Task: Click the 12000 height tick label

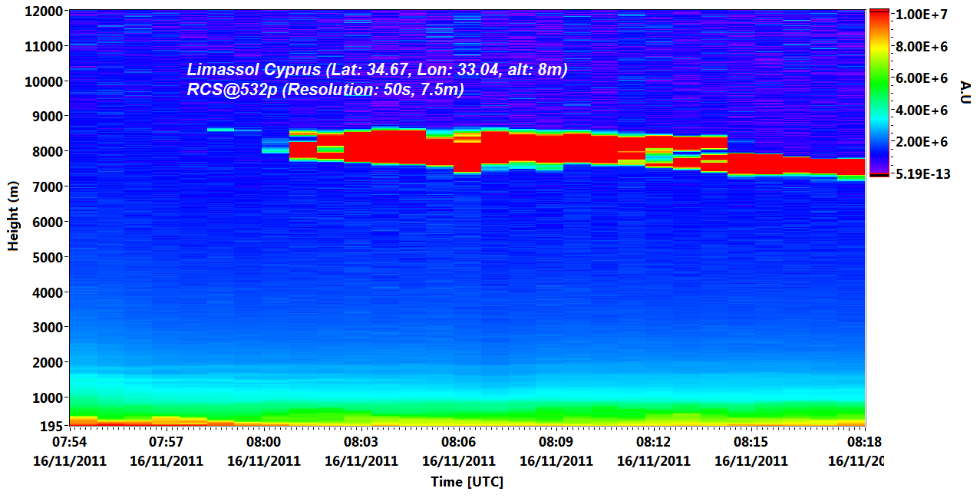Action: click(x=45, y=12)
